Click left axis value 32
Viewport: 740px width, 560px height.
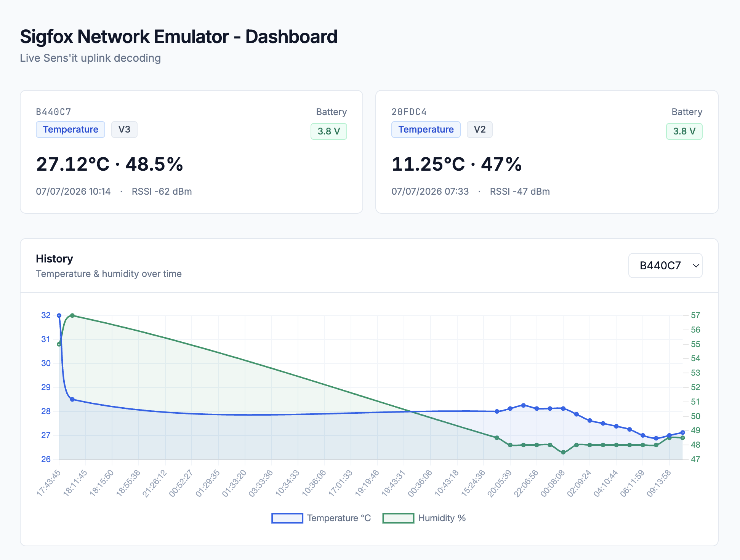(x=46, y=315)
